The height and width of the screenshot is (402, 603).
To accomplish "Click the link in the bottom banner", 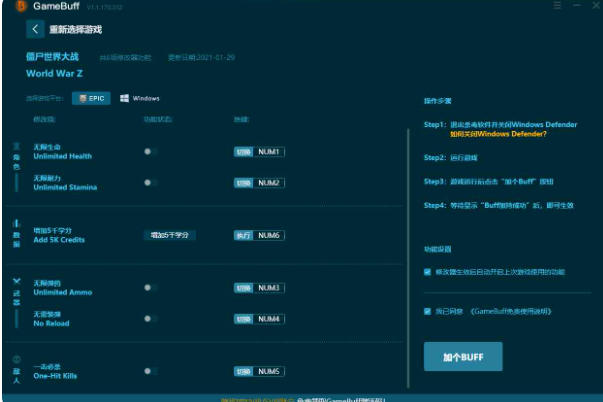I will click(258, 400).
